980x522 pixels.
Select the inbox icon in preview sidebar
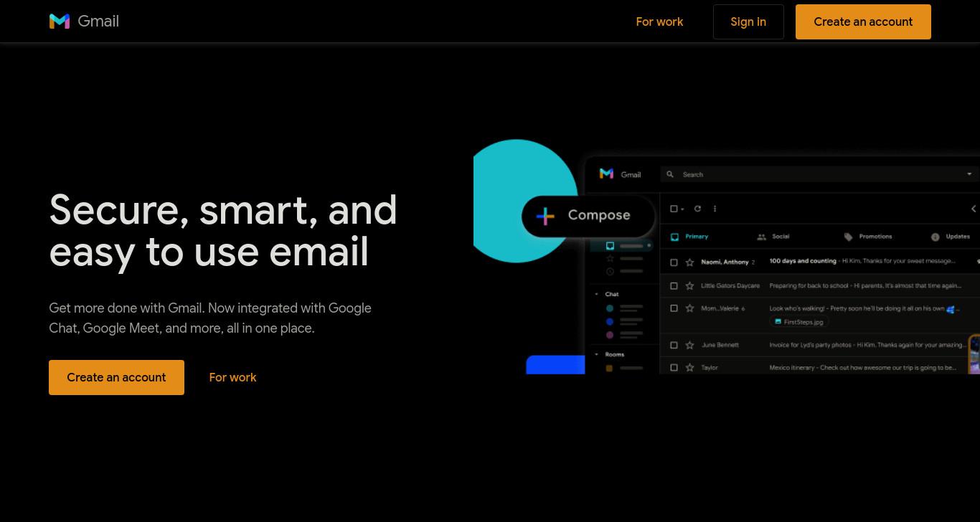pyautogui.click(x=610, y=246)
